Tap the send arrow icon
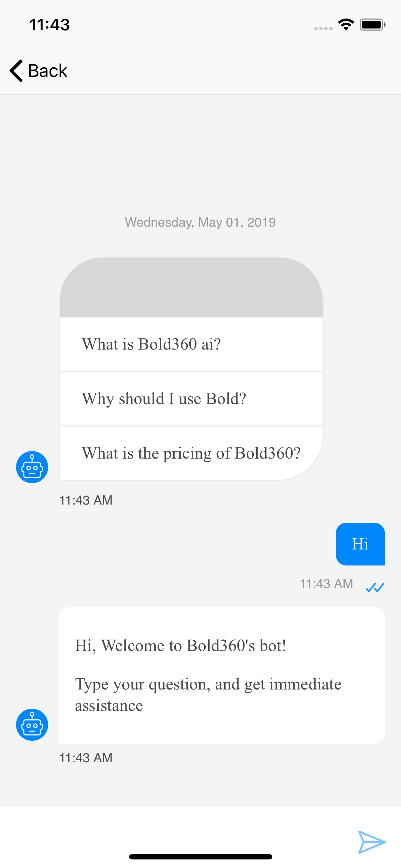Screen dimensions: 401x868 [371, 842]
